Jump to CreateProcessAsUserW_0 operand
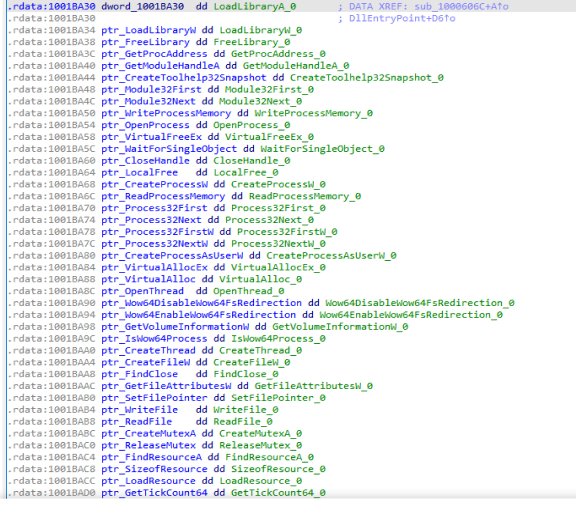Viewport: 576px width, 505px height. click(x=331, y=256)
